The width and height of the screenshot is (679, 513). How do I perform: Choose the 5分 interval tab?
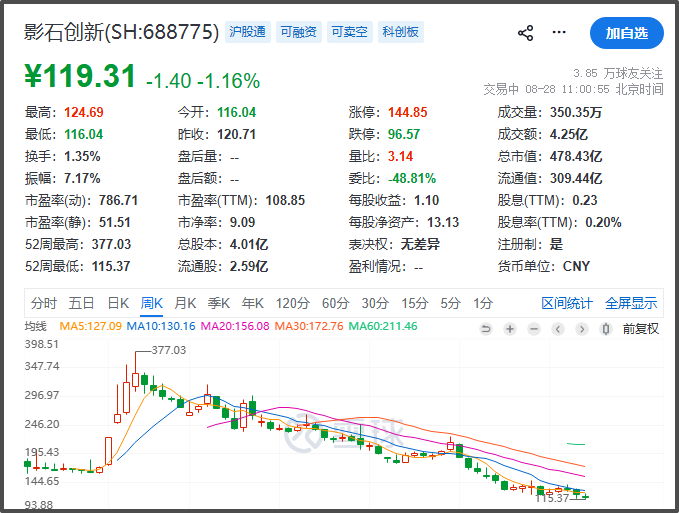450,303
